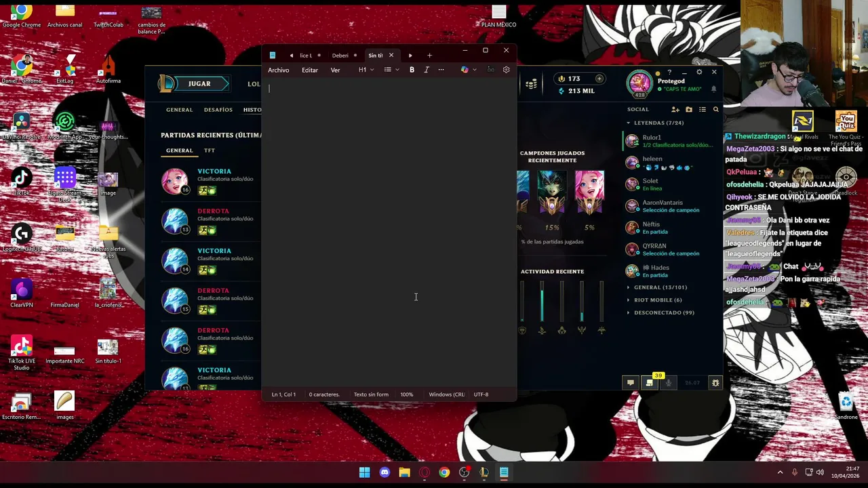Click new folder icon in Social
The height and width of the screenshot is (488, 868).
(689, 109)
